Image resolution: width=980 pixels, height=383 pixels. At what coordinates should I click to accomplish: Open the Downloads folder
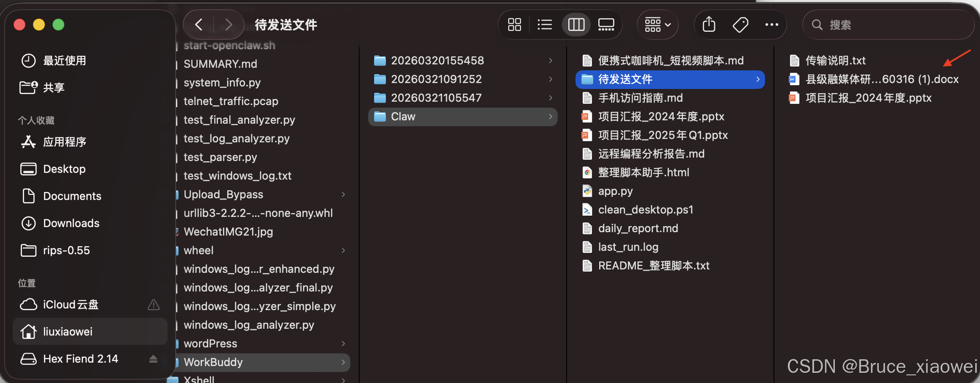click(x=71, y=223)
